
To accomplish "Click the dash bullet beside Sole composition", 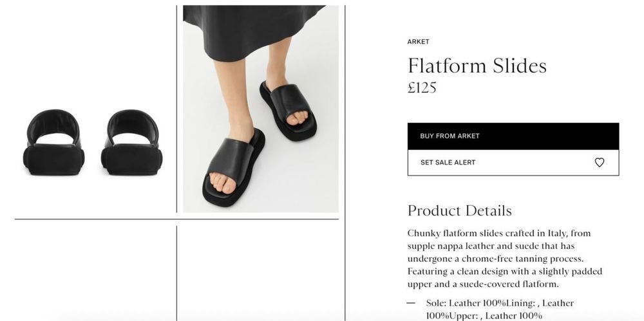I will 412,303.
